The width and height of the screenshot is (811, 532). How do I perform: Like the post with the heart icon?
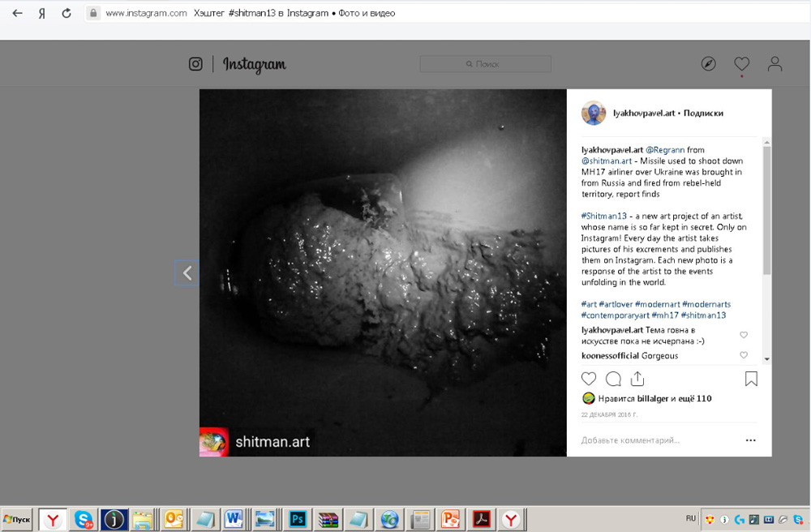coord(589,379)
